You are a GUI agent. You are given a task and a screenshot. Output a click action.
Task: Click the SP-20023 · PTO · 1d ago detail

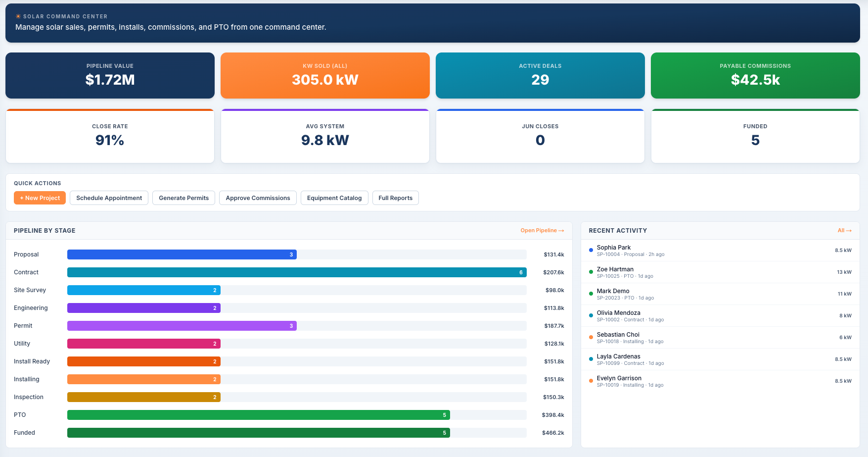(x=625, y=298)
